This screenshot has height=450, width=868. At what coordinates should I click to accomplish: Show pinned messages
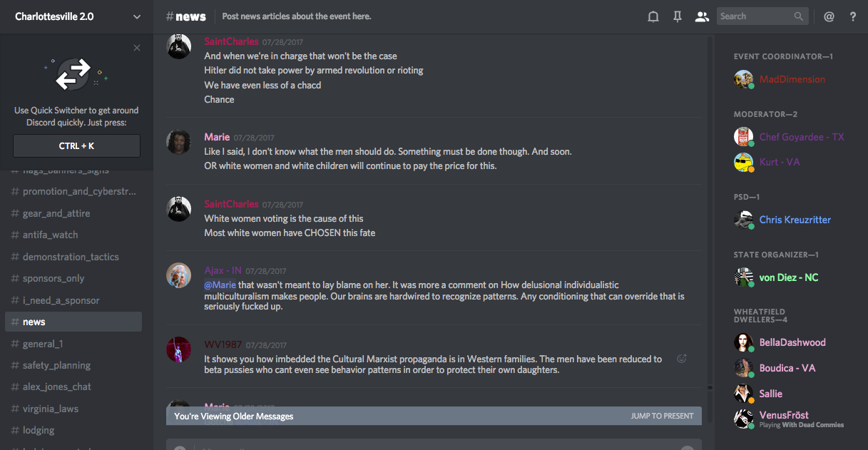click(678, 16)
